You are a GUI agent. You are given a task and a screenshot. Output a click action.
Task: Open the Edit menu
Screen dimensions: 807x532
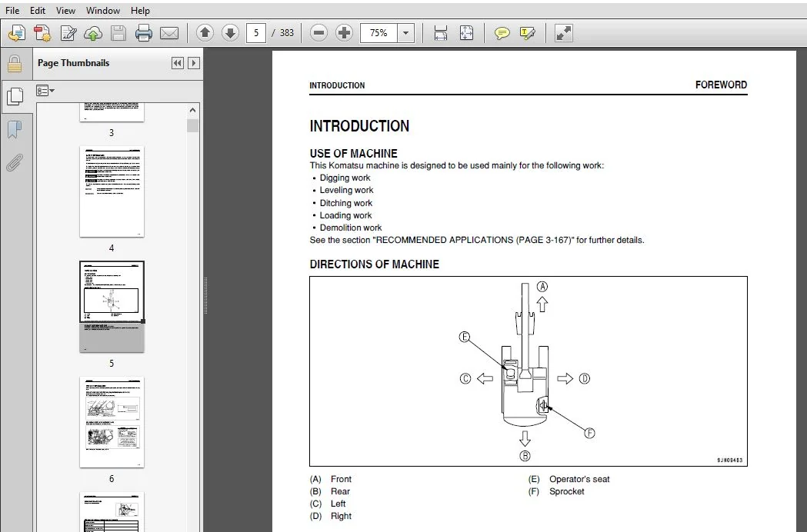[x=37, y=10]
